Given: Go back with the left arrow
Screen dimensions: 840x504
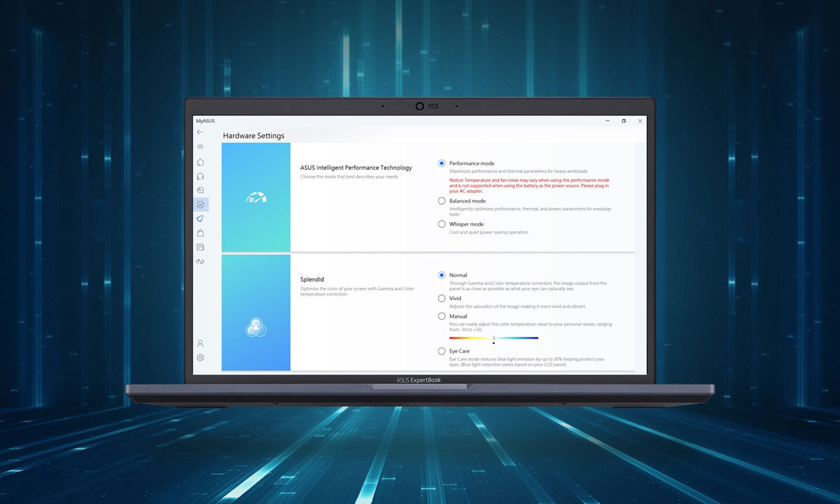Looking at the screenshot, I should [200, 132].
